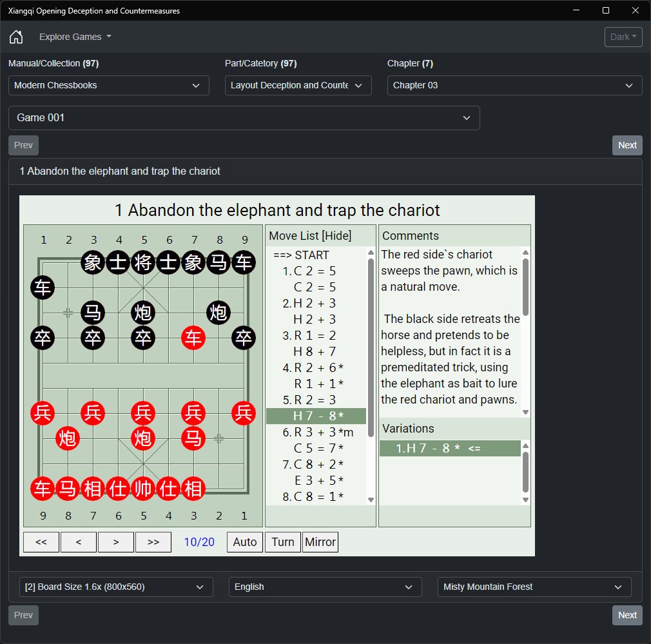Jump to first move with << button
The height and width of the screenshot is (644, 651).
(x=41, y=542)
